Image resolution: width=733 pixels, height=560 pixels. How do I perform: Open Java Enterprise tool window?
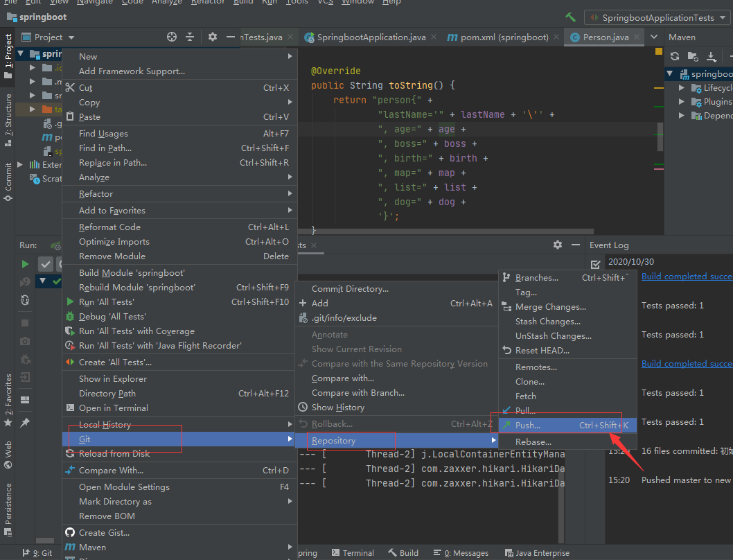[537, 553]
